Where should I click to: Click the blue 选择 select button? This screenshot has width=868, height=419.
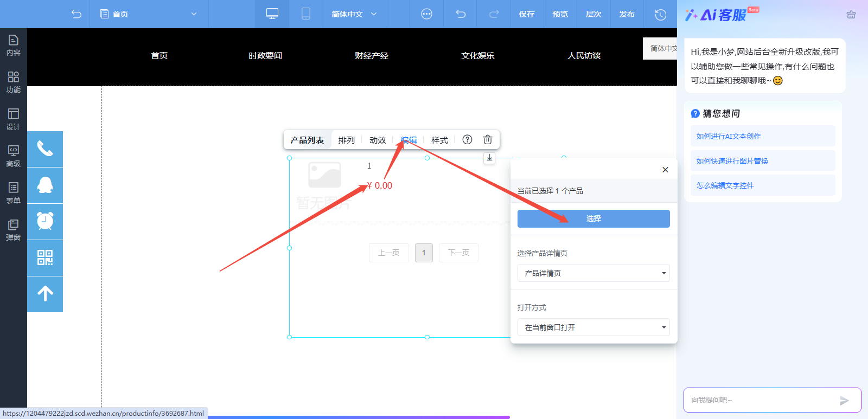coord(593,218)
